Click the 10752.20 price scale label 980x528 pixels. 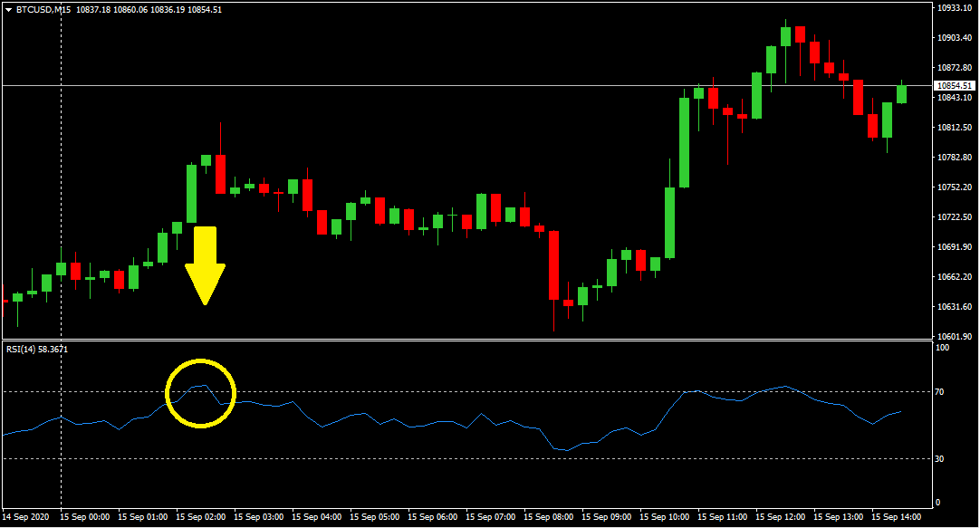click(x=955, y=187)
